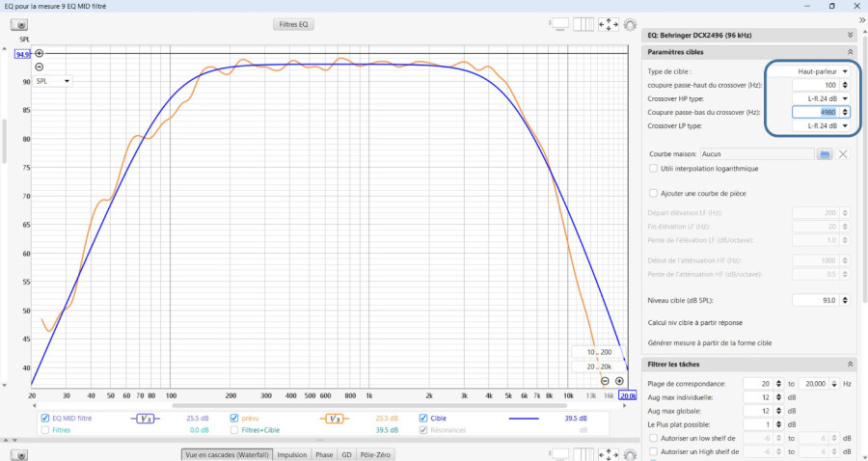Screen dimensions: 868x461
Task: Enable Autoriser un low shelf checkbox
Action: [x=653, y=438]
